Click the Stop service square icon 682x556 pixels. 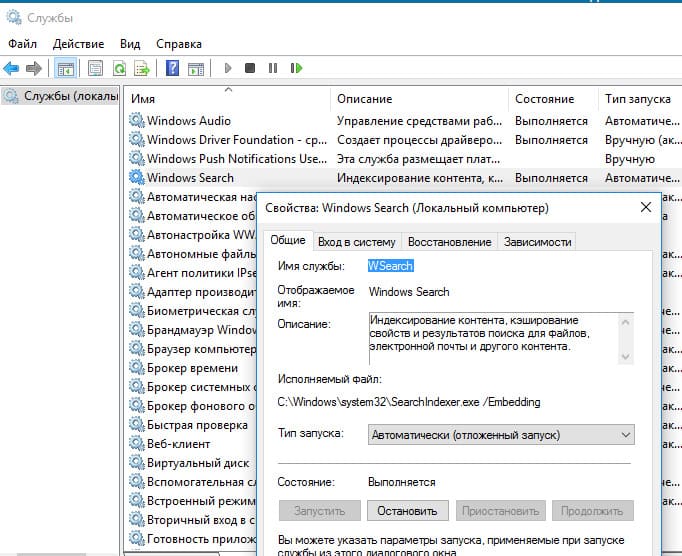click(250, 68)
